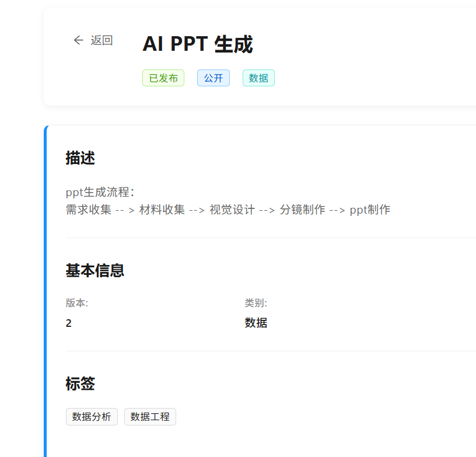Select the blue 公开 visibility tag
476x457 pixels.
[213, 78]
